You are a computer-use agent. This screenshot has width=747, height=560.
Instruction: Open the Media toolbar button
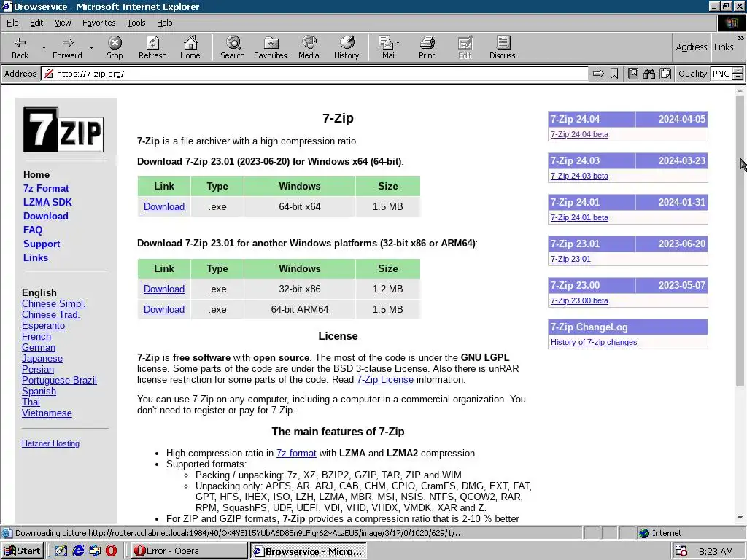coord(309,47)
